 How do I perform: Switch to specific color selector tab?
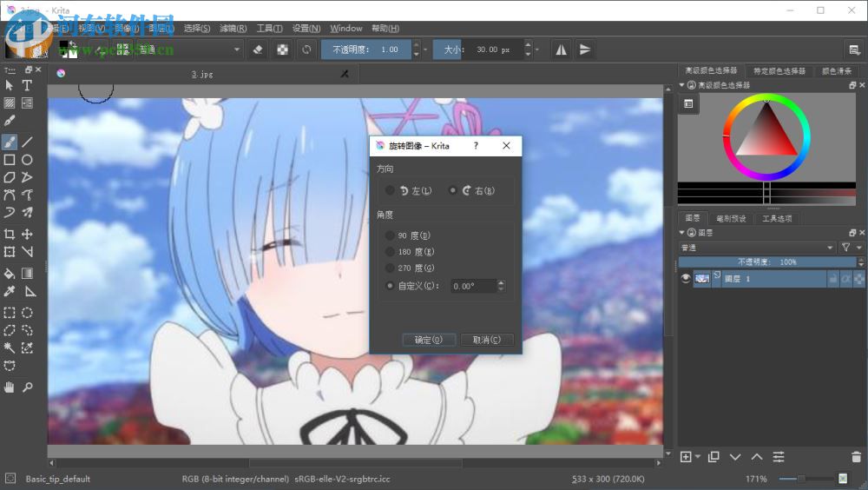coord(779,71)
